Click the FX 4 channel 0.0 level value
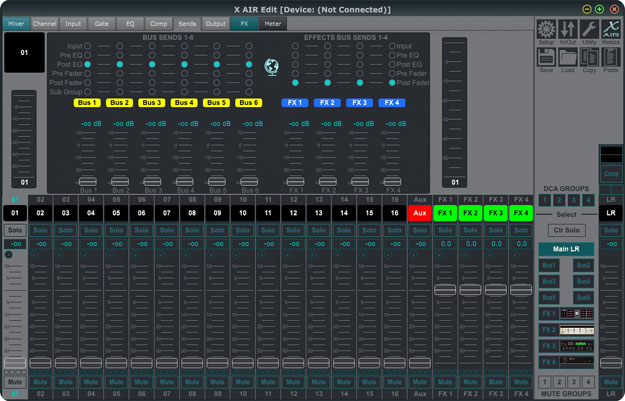Viewport: 625px width, 401px height. (521, 244)
